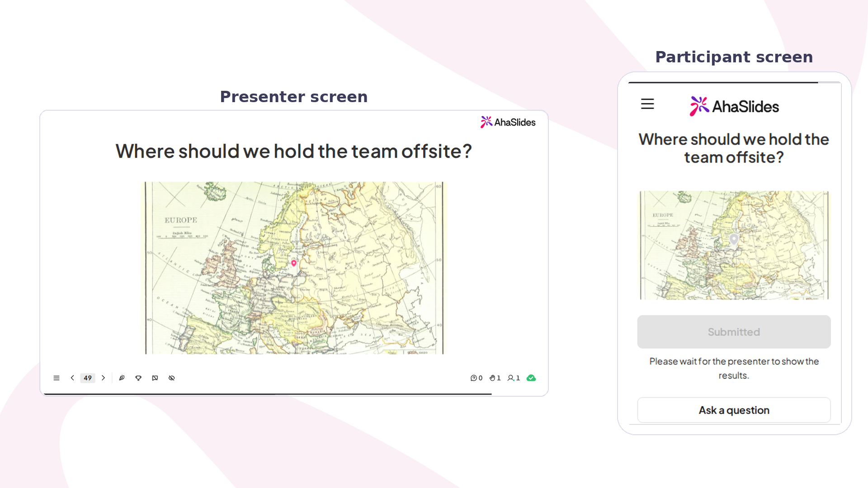Click the AhaSlides logo on presenter screen
Screen dimensions: 868x488
pos(508,122)
